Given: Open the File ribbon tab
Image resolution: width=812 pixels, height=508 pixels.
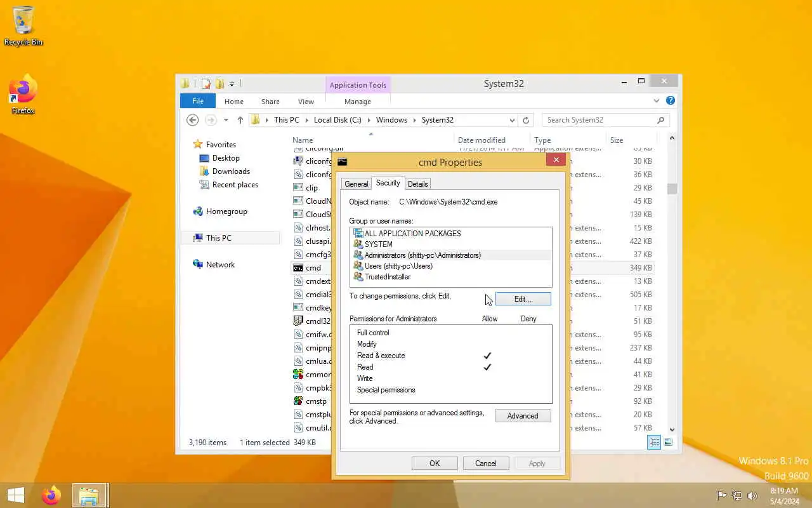Looking at the screenshot, I should (198, 101).
